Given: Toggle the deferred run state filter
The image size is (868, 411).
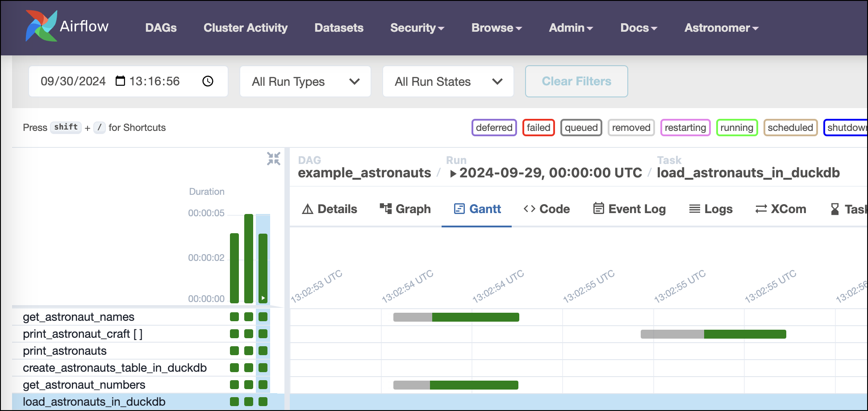Looking at the screenshot, I should point(494,127).
